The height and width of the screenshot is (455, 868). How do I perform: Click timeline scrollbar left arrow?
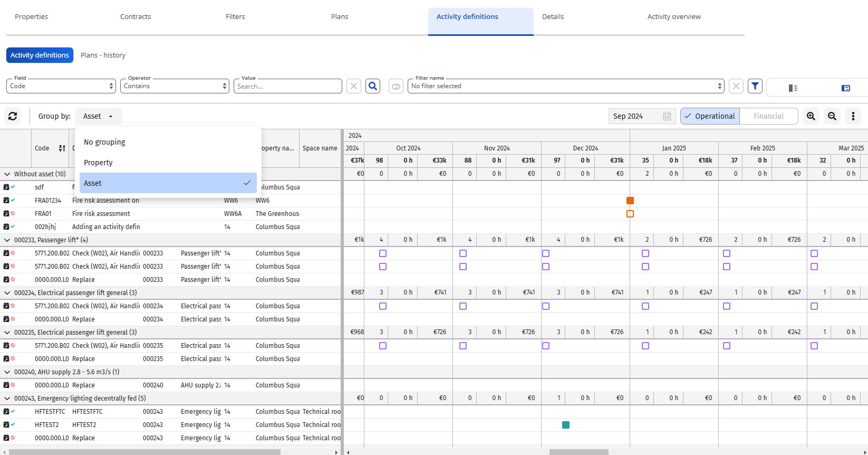348,452
